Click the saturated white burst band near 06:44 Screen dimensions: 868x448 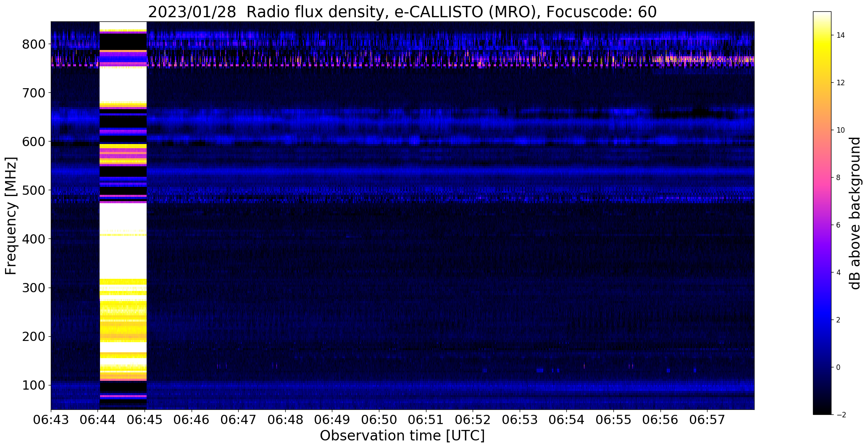coord(123,215)
